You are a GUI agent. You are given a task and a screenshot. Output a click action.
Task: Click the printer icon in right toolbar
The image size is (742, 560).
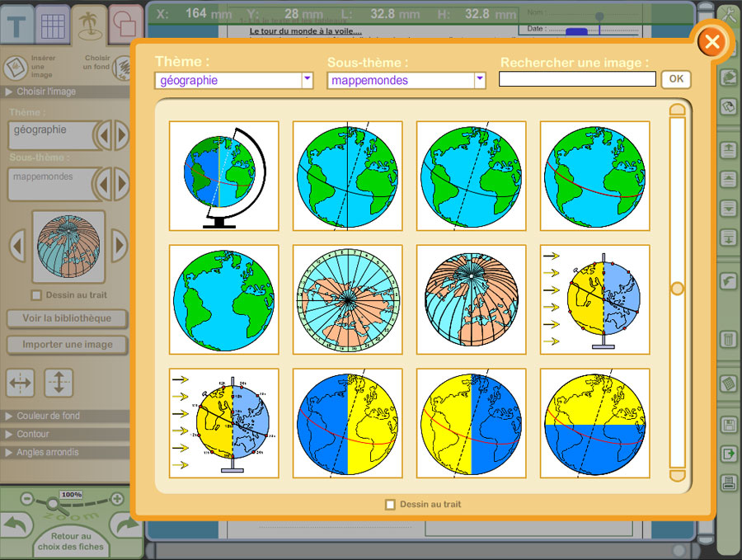[x=728, y=483]
